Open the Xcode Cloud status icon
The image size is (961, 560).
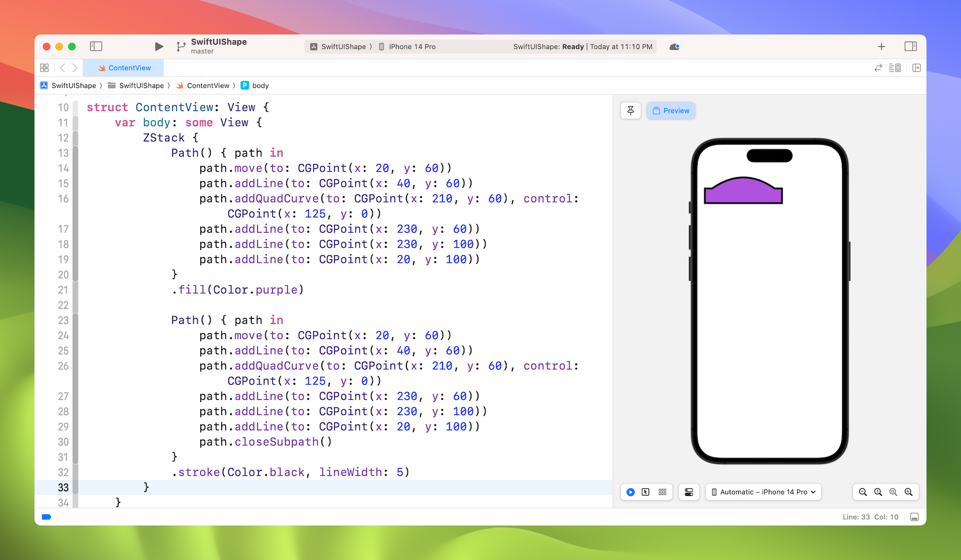(674, 47)
